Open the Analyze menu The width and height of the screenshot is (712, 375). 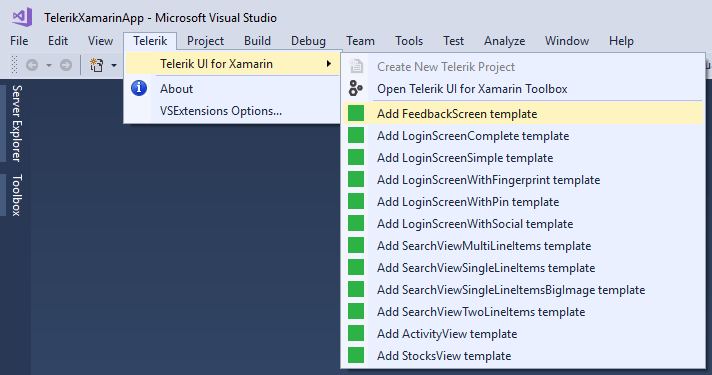pyautogui.click(x=504, y=41)
